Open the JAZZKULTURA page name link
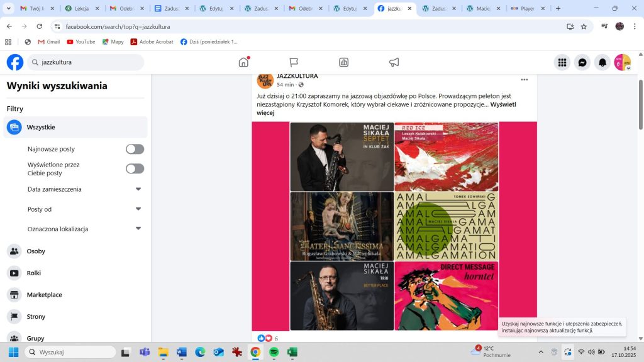Image resolution: width=644 pixels, height=362 pixels. 297,76
